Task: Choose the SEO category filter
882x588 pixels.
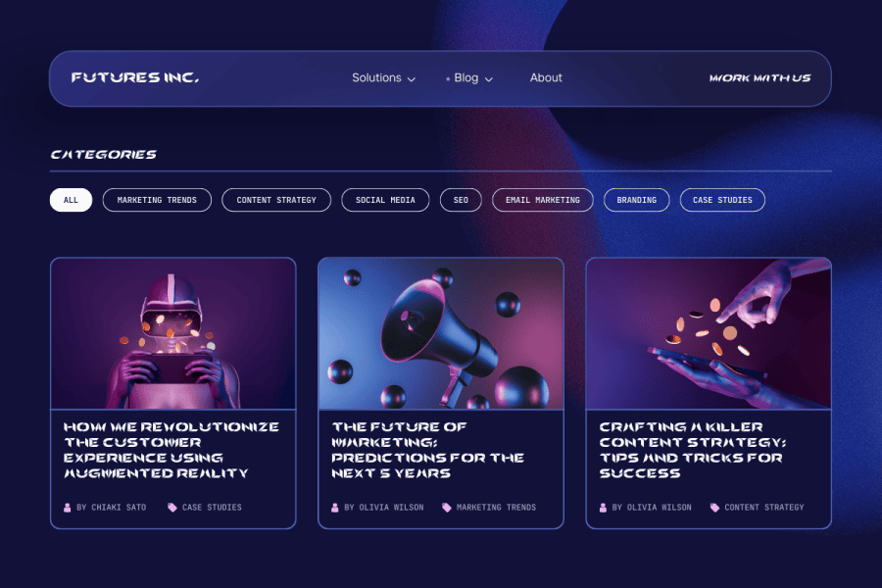Action: pyautogui.click(x=461, y=200)
